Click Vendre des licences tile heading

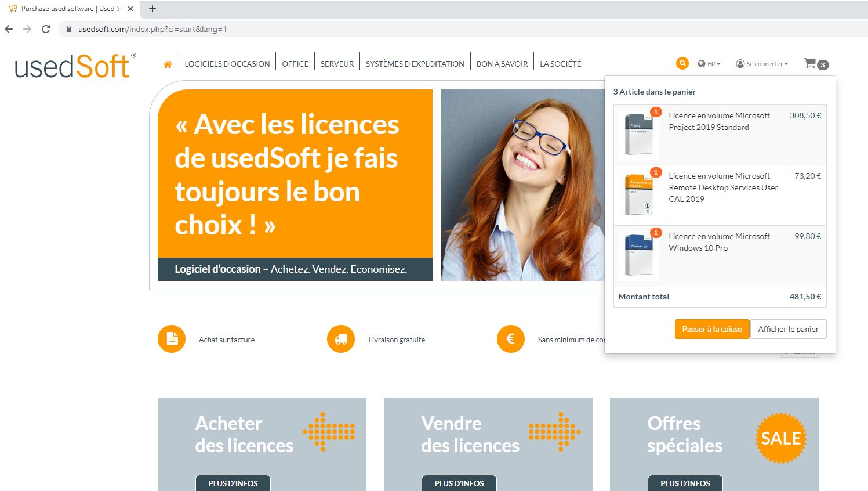tap(470, 434)
